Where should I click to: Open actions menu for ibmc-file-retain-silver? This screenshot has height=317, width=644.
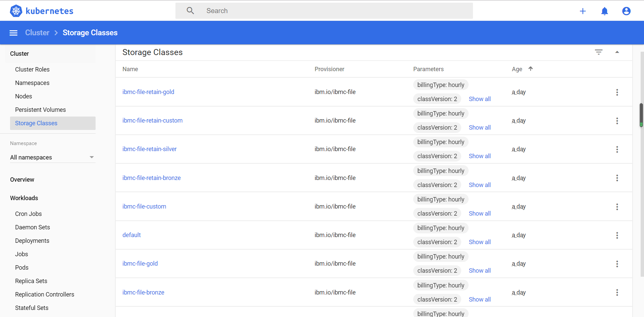[617, 149]
